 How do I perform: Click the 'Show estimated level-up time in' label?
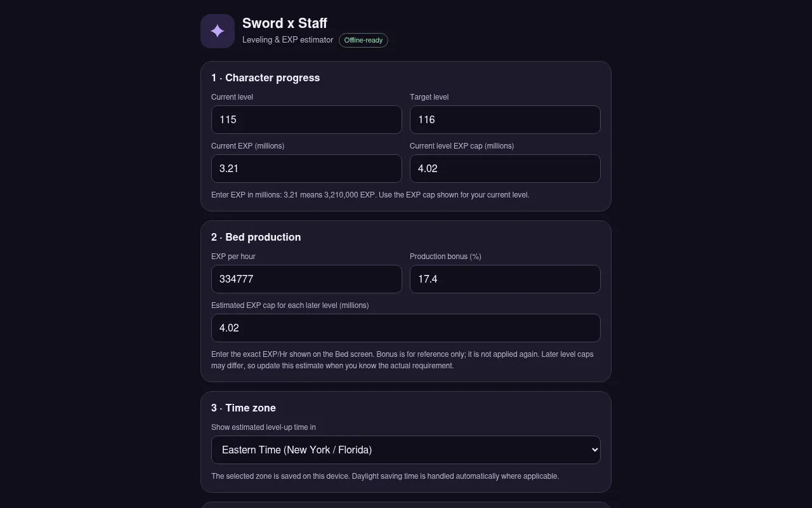pyautogui.click(x=263, y=427)
